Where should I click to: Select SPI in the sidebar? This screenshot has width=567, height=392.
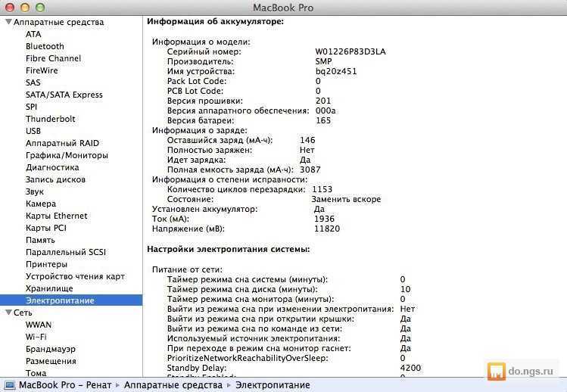(32, 107)
